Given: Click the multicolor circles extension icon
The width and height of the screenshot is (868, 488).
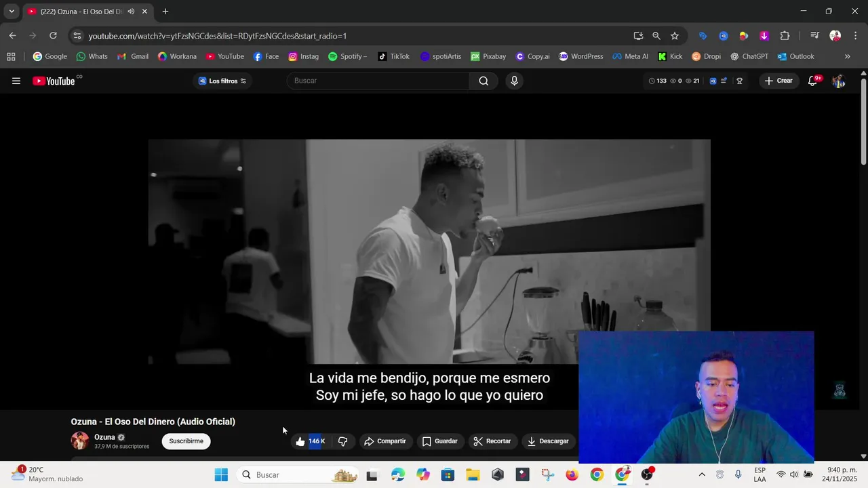Looking at the screenshot, I should (x=744, y=36).
